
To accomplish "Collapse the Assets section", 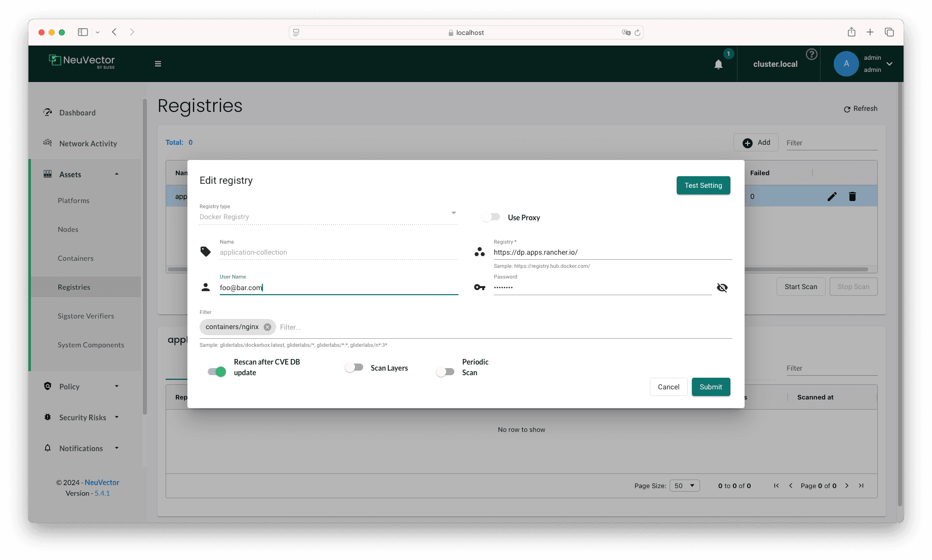I will [x=116, y=174].
